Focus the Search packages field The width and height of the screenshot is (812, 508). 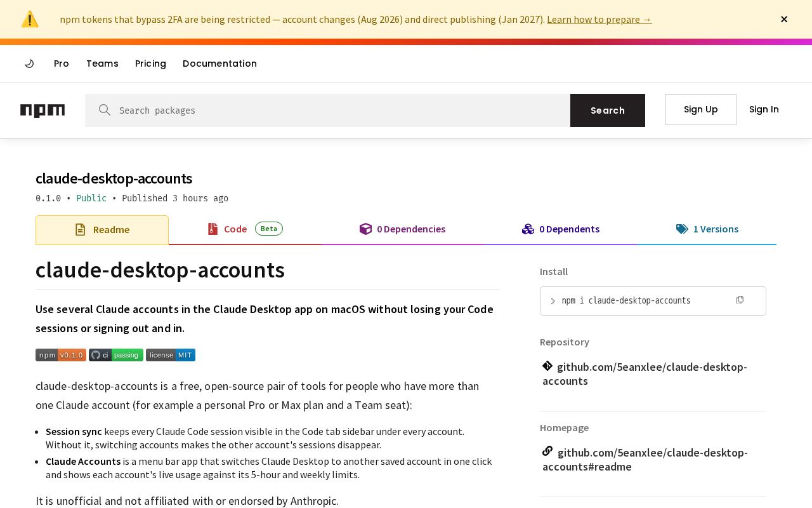coord(327,110)
